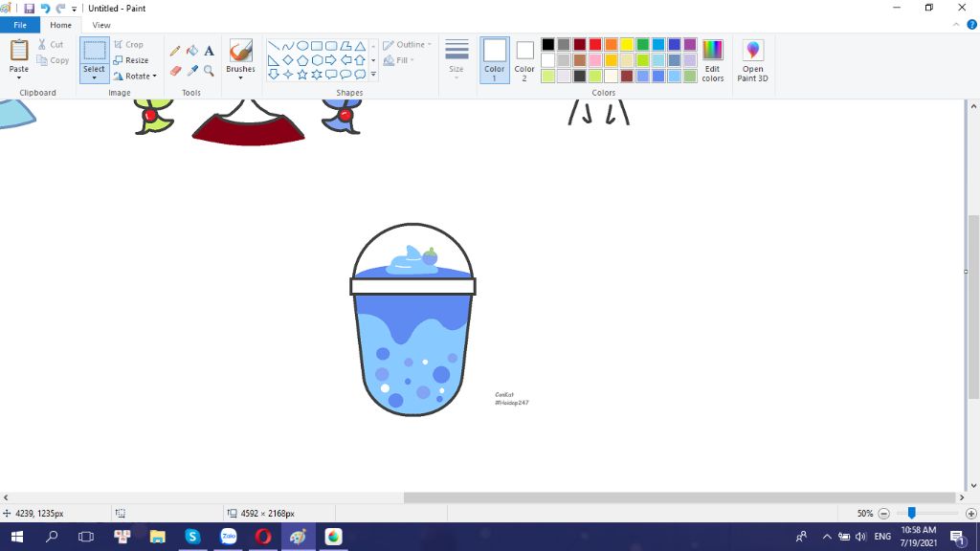The image size is (980, 551).
Task: Open the Brushes dropdown arrow
Action: point(240,78)
